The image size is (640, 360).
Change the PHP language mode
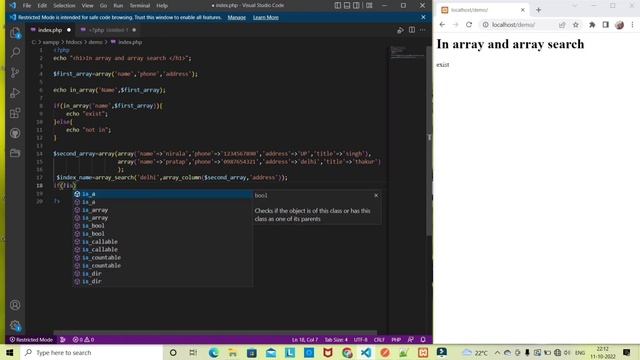pos(396,340)
